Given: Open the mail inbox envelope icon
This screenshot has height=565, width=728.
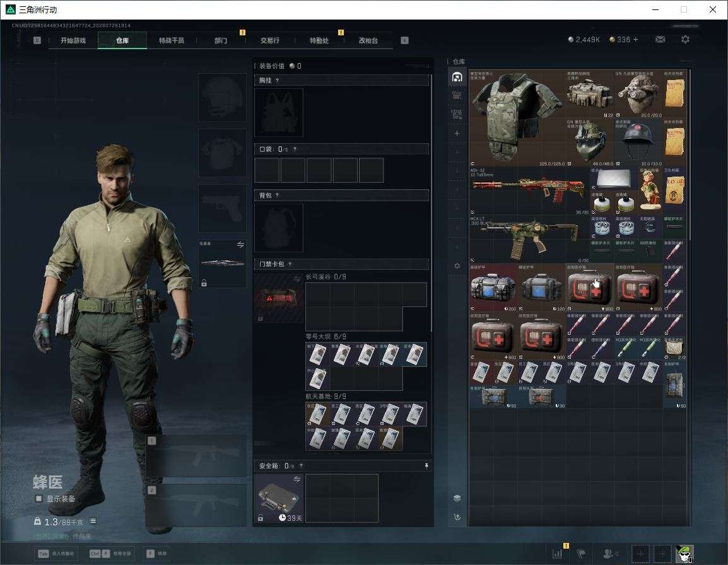Looking at the screenshot, I should click(660, 40).
